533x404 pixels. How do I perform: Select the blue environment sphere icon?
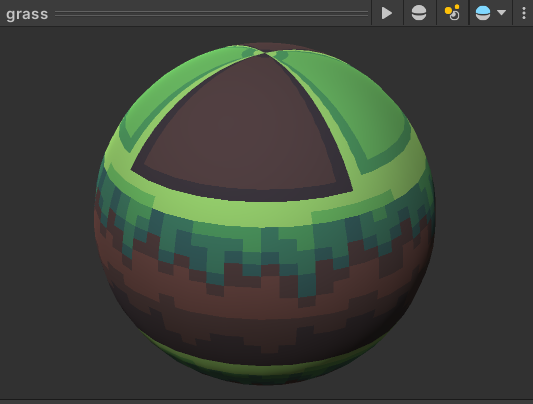pyautogui.click(x=483, y=13)
